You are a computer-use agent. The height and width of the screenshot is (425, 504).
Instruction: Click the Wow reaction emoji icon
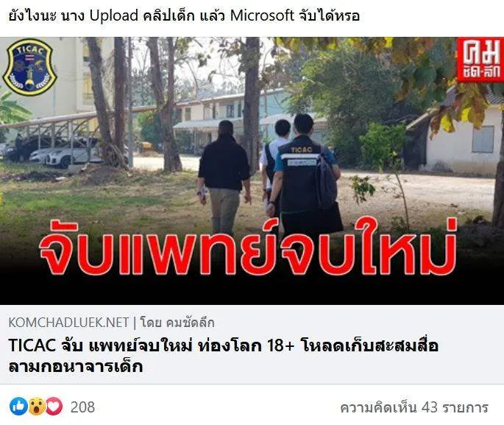[37, 407]
